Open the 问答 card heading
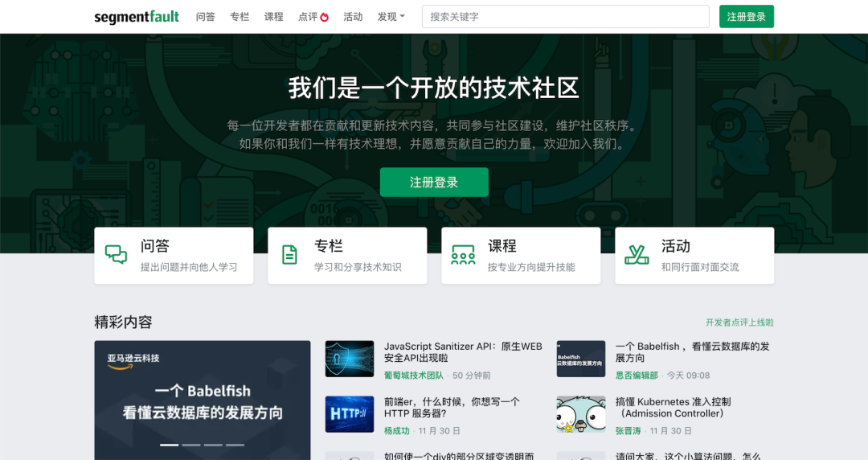868x460 pixels. click(x=155, y=246)
